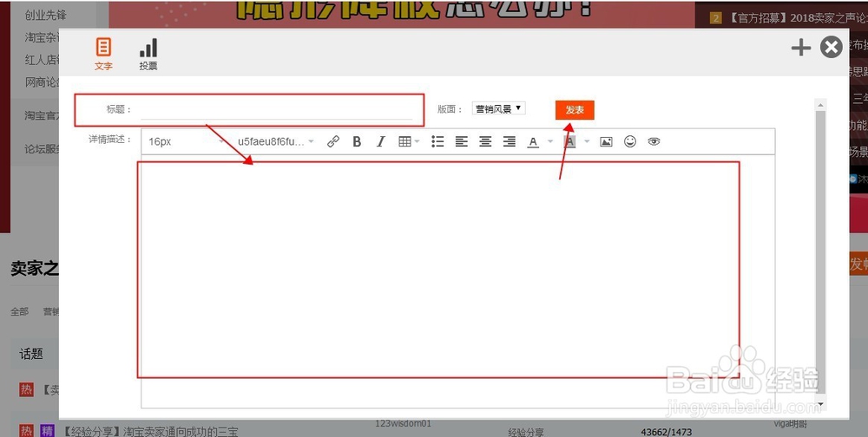
Task: Click the plus icon in dialog header
Action: [x=800, y=48]
